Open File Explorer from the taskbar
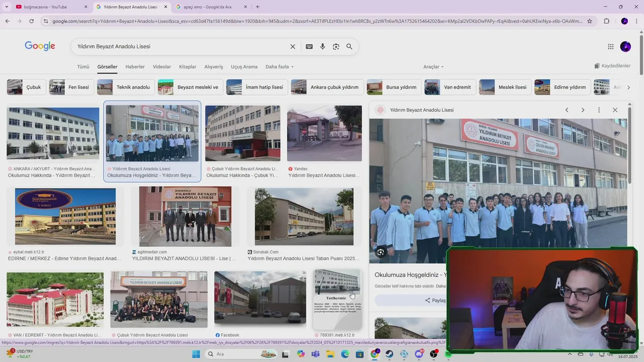 click(x=331, y=354)
